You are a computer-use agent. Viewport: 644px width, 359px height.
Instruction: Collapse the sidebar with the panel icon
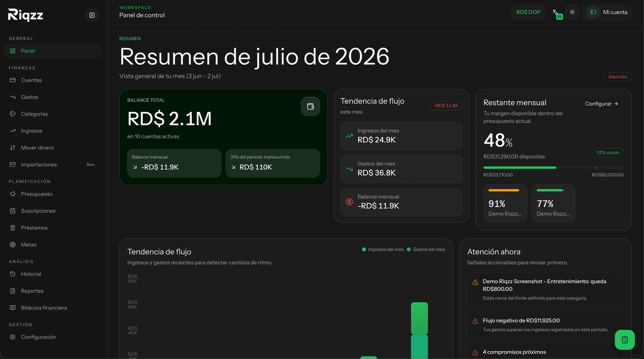92,15
